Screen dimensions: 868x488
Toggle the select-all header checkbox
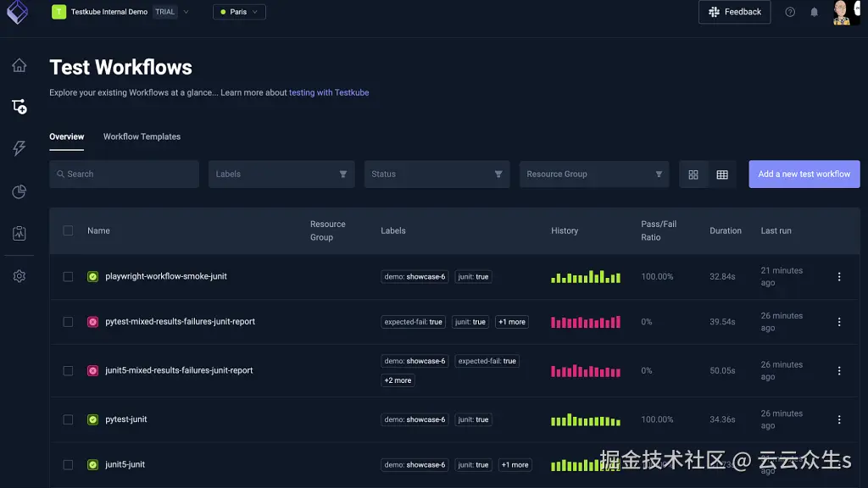(68, 230)
